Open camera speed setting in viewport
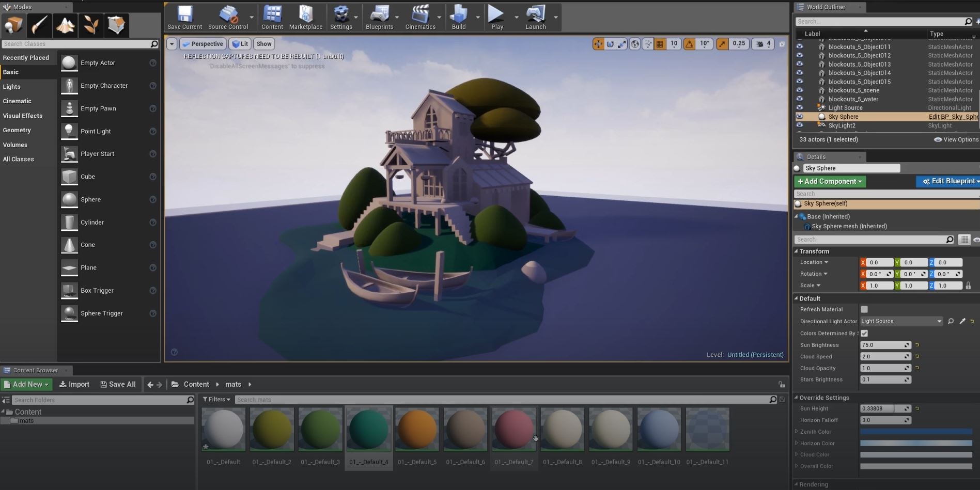Image resolution: width=980 pixels, height=490 pixels. (x=763, y=44)
